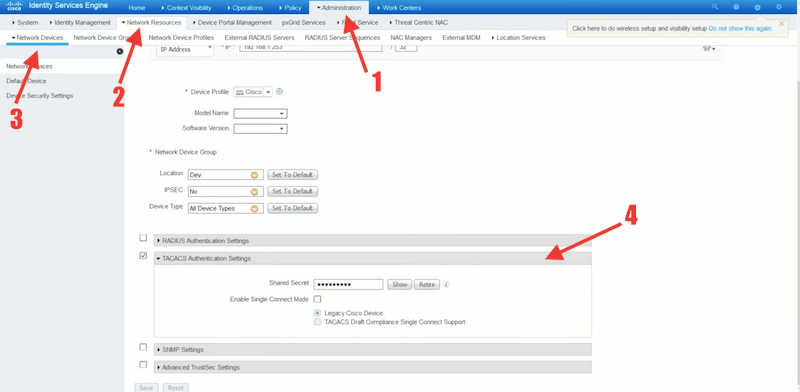The width and height of the screenshot is (800, 392).
Task: Open the help question mark icon
Action: [736, 7]
